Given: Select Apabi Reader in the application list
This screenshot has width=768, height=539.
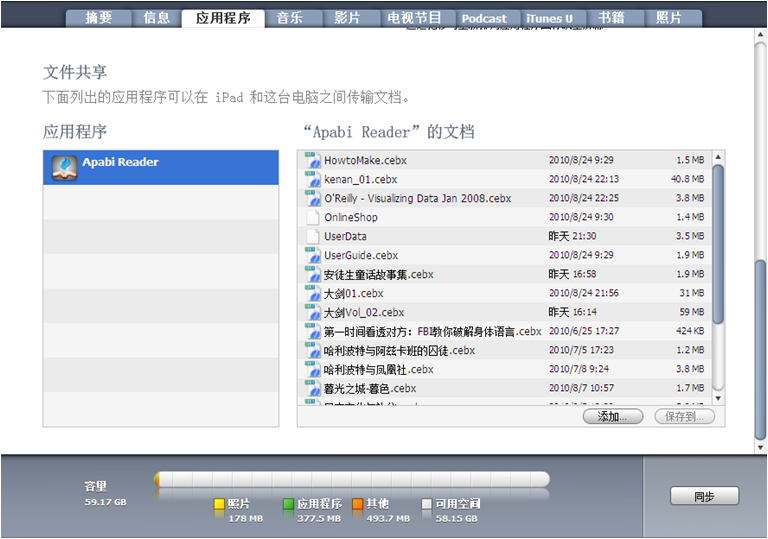Looking at the screenshot, I should tap(161, 168).
